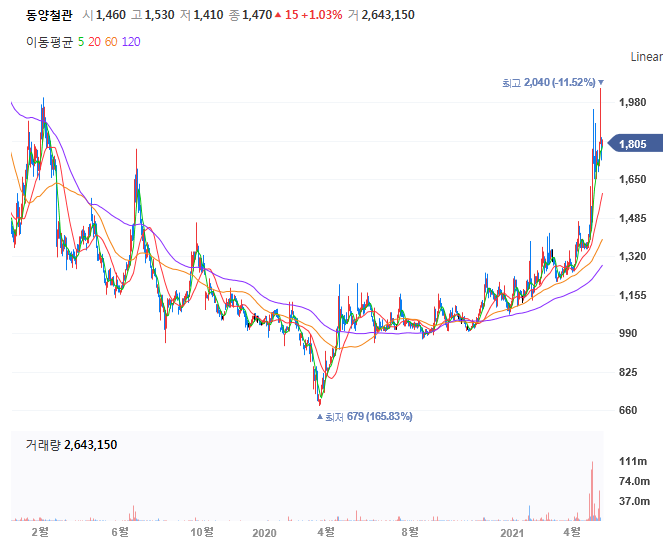Screen dimensions: 663x556
Task: Click the 최저 679 low marker
Action: click(364, 417)
